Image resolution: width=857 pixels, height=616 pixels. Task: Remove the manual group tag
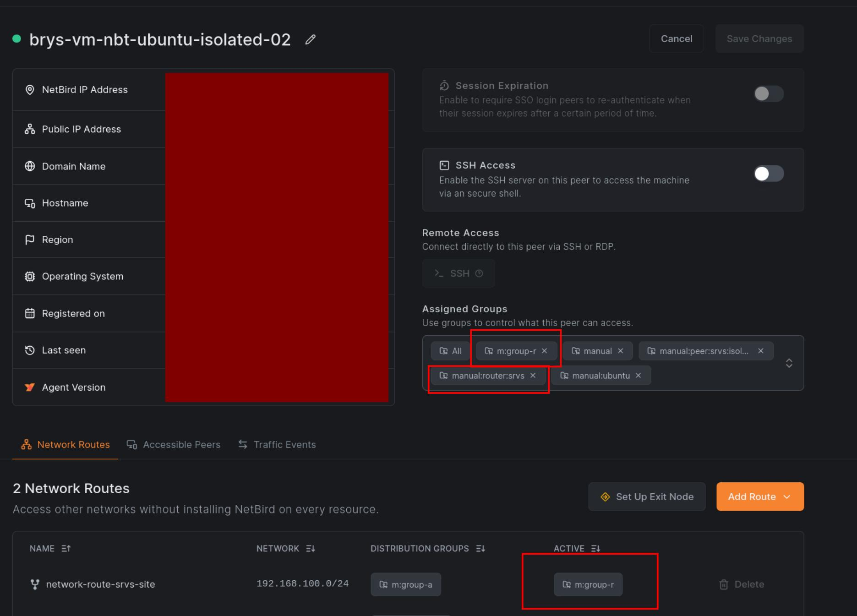click(x=620, y=351)
